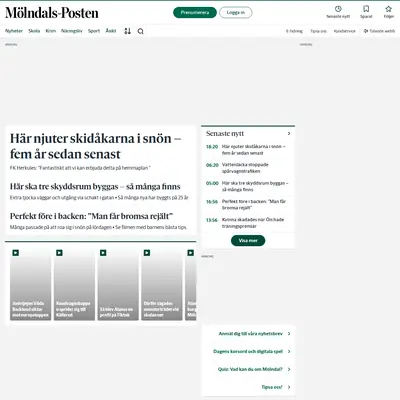Open headline Perfekt före i backen
Viewport: 400px width, 400px height.
pyautogui.click(x=91, y=216)
